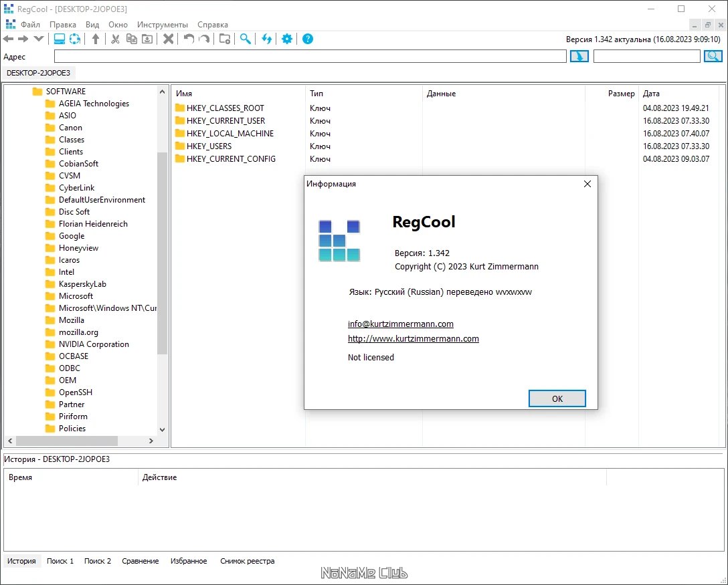Viewport: 728px width, 585px height.
Task: Click OK in the Информация dialog
Action: point(557,398)
